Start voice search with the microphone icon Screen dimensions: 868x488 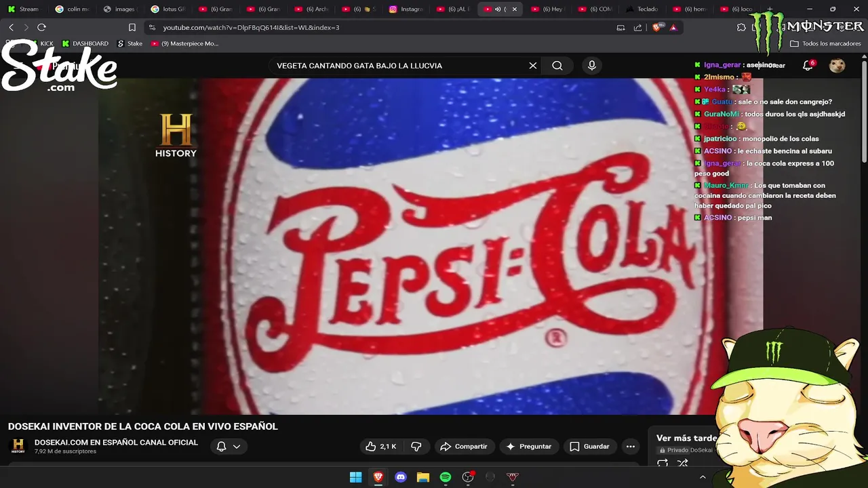pos(592,66)
